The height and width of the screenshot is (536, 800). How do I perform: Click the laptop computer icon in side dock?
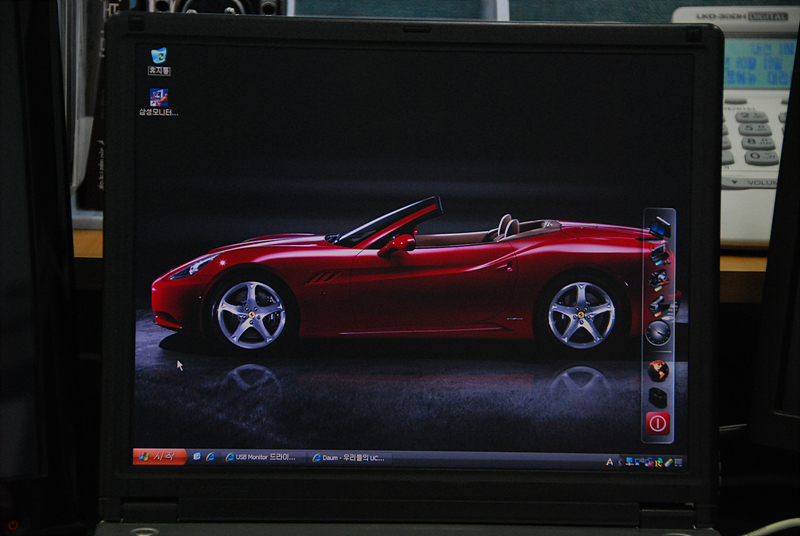(x=659, y=226)
